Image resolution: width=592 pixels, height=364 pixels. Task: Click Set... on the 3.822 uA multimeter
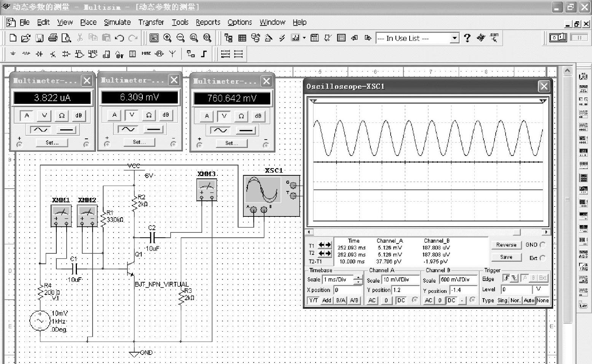[52, 143]
